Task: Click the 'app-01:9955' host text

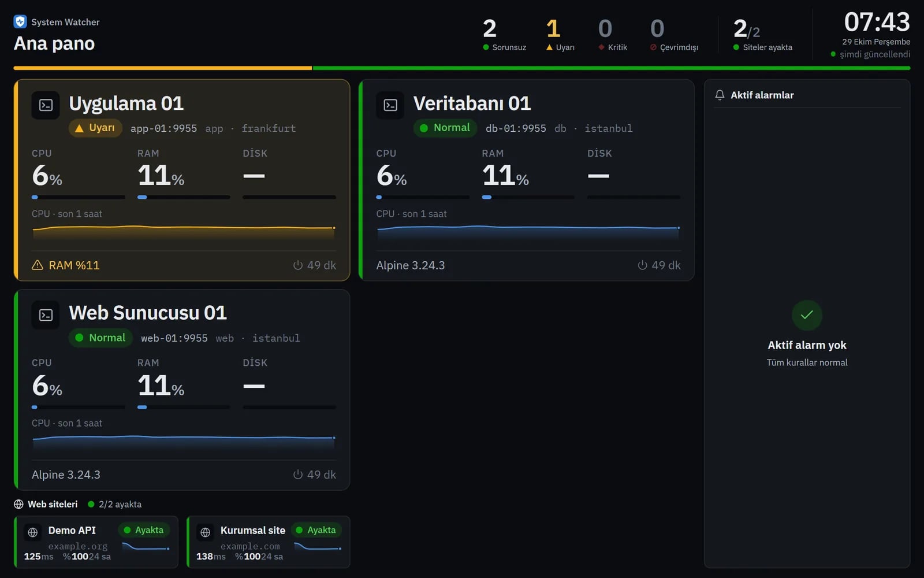Action: tap(163, 128)
